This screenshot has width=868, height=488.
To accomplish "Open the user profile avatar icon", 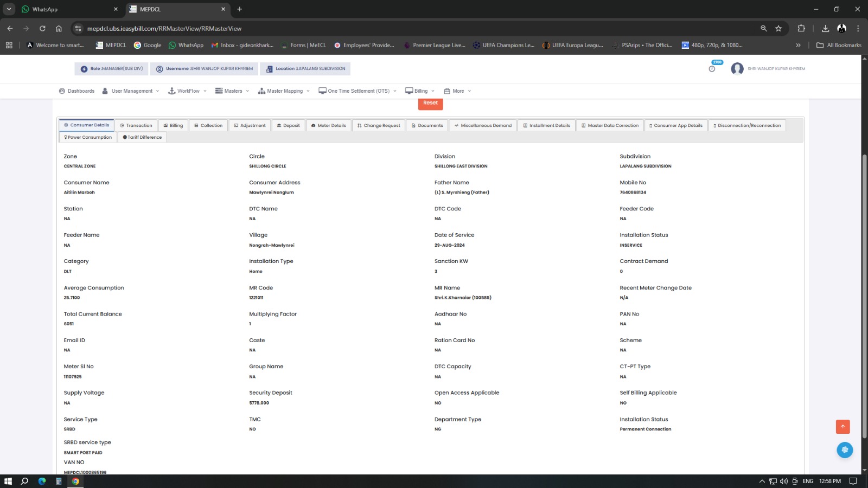I will [737, 69].
